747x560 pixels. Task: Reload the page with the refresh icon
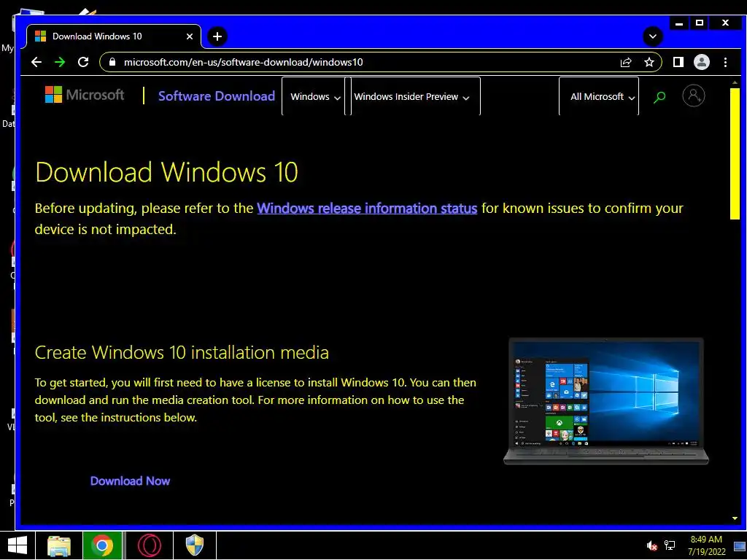coord(83,63)
